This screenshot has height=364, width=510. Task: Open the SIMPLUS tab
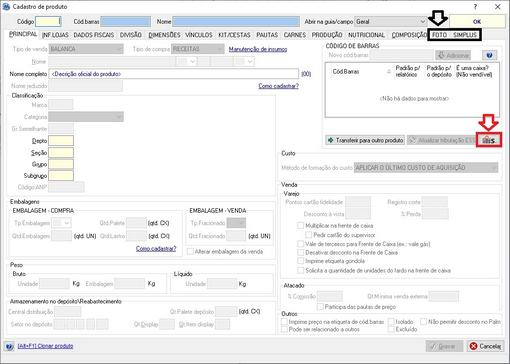coord(465,35)
